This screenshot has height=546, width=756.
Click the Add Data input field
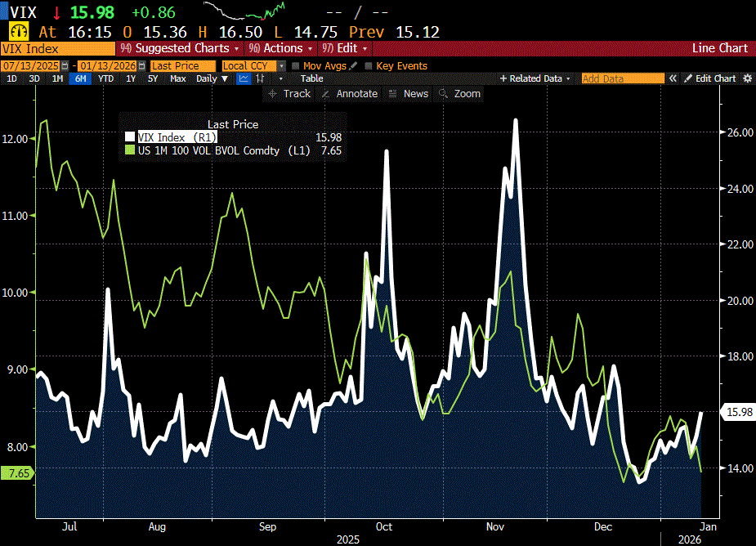(x=623, y=78)
